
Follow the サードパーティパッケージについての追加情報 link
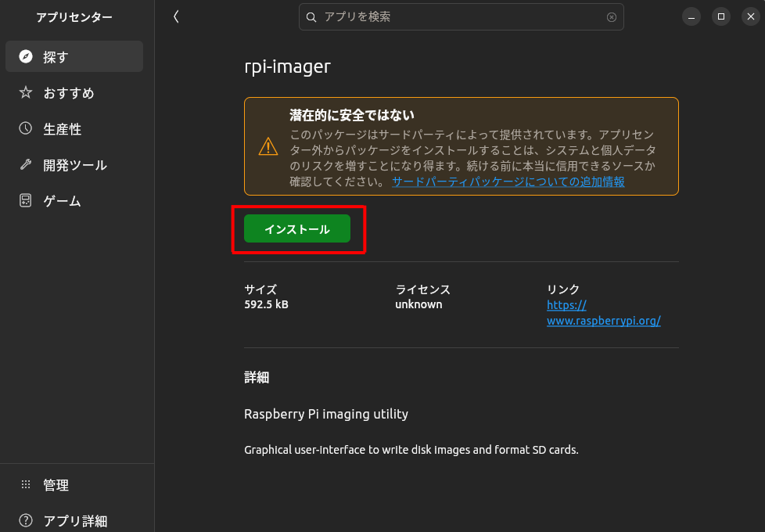coord(508,182)
